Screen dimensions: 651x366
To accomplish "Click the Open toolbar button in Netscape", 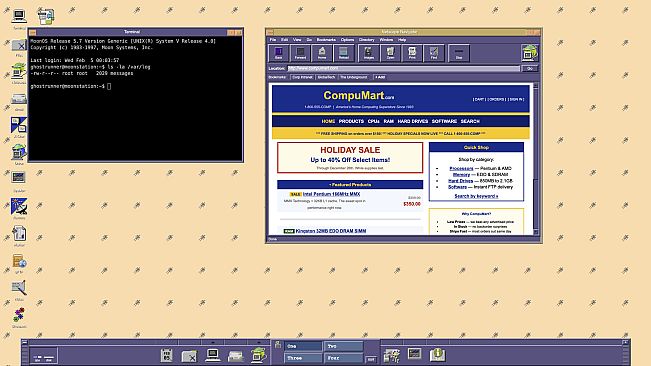I will click(x=390, y=53).
